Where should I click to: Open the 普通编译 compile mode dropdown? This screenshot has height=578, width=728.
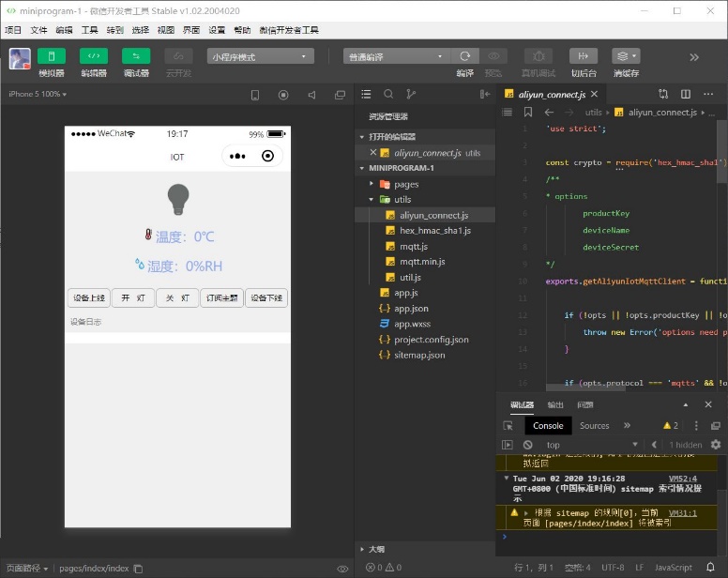pyautogui.click(x=396, y=56)
